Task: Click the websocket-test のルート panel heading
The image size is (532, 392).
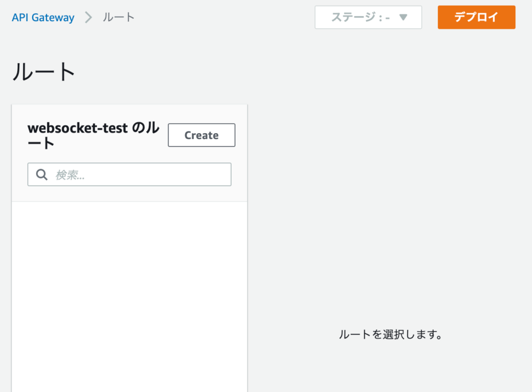Action: click(x=93, y=135)
